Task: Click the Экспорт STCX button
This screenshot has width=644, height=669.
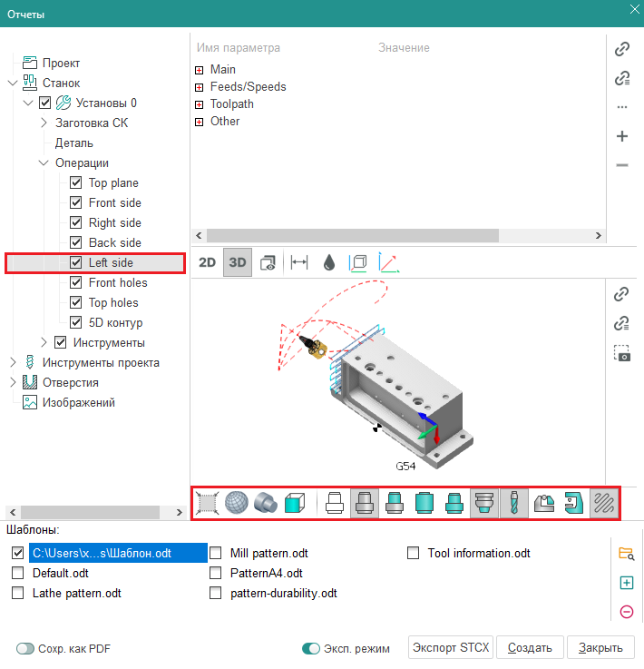Action: tap(451, 648)
